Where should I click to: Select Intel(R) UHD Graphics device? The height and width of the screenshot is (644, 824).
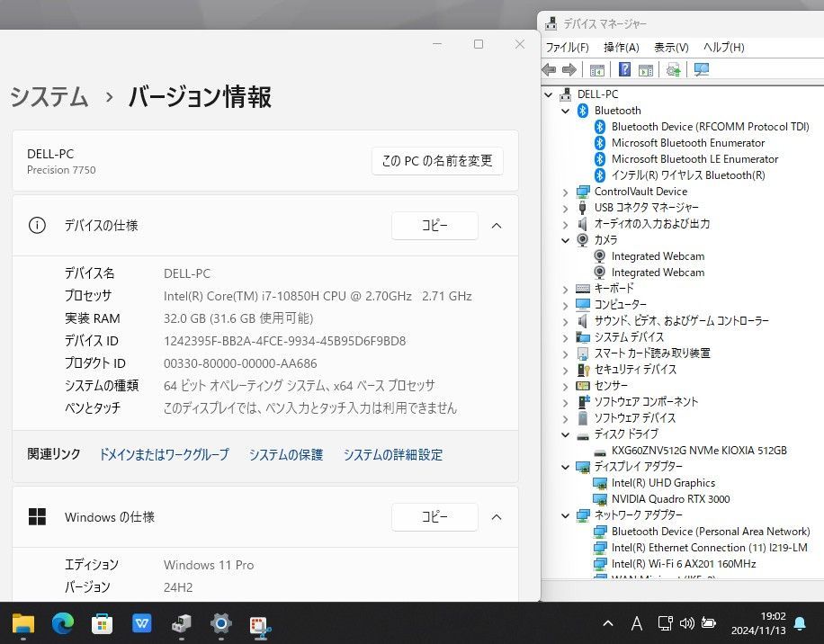click(663, 483)
